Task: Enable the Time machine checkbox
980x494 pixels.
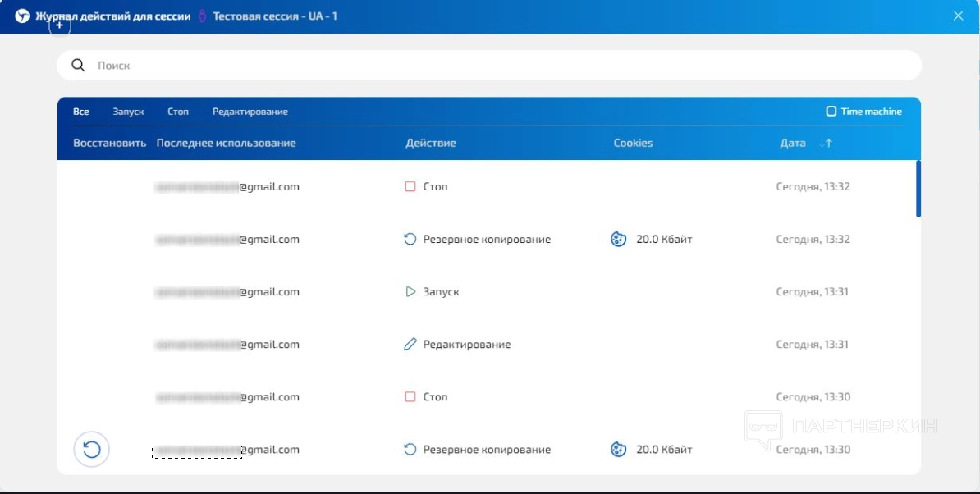Action: (x=831, y=111)
